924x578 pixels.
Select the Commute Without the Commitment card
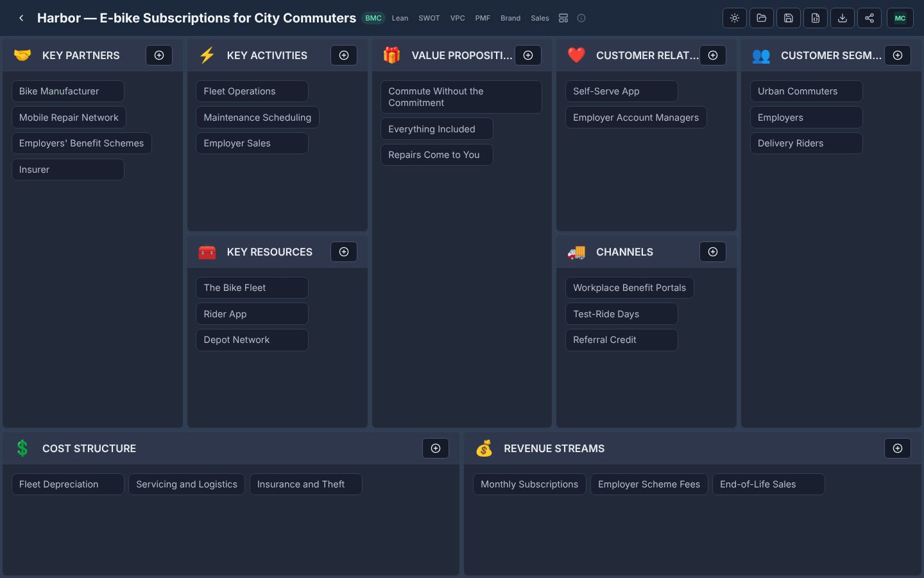[461, 97]
